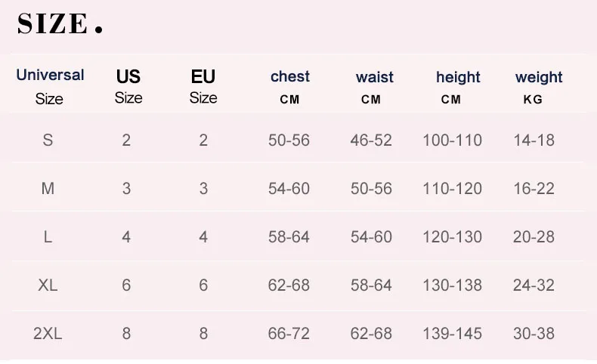Click the US Size column header

coord(128,86)
